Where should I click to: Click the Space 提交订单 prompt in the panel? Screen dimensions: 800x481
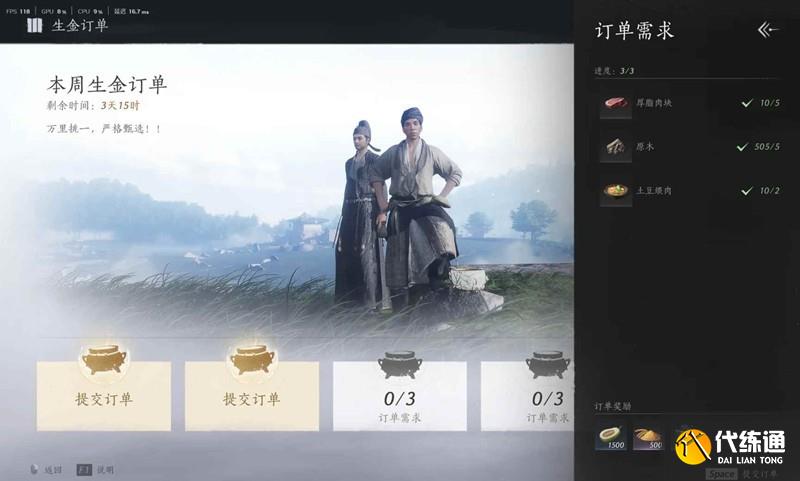point(742,474)
